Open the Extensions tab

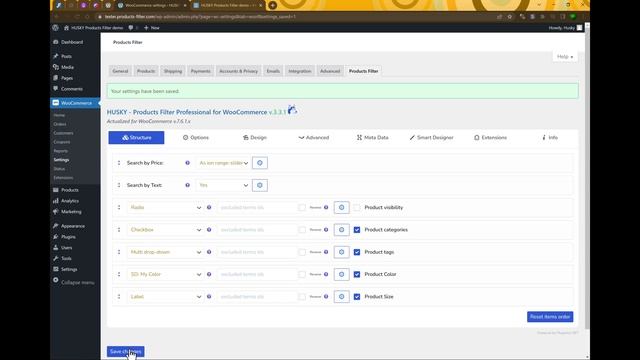(x=490, y=138)
